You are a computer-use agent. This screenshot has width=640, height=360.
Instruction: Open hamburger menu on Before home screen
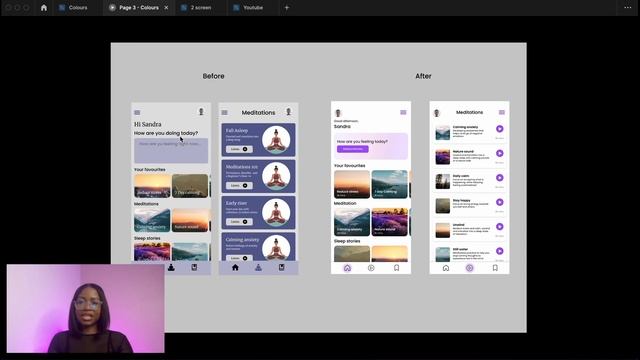click(x=137, y=112)
